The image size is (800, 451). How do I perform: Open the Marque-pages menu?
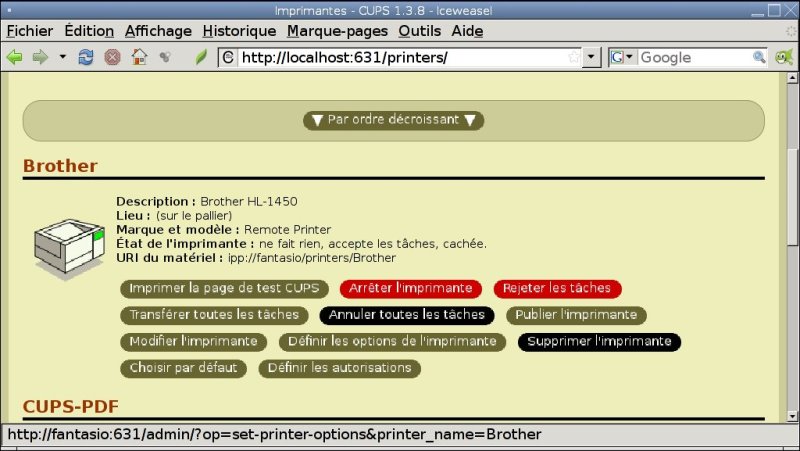[337, 31]
